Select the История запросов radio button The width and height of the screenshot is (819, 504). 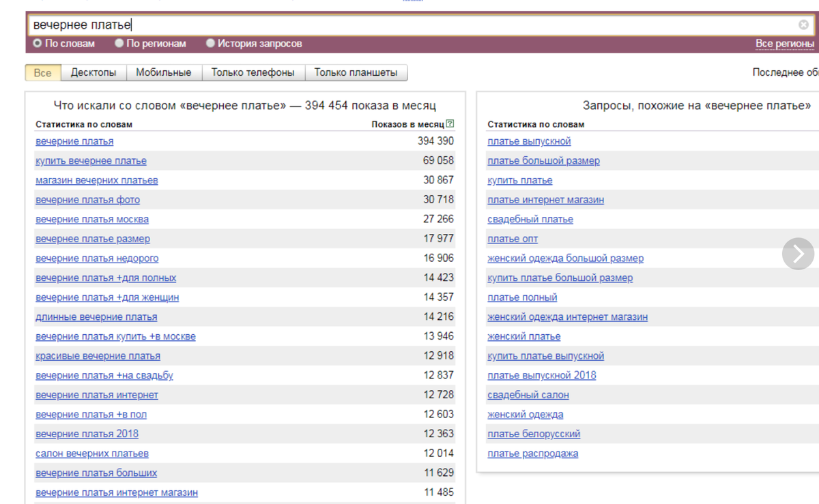tap(210, 43)
